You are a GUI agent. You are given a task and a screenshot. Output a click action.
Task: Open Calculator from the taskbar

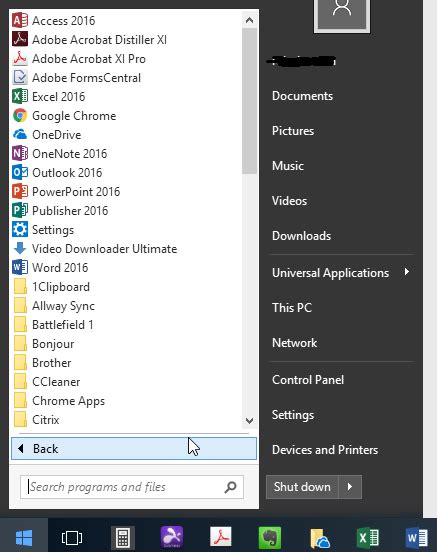123,538
